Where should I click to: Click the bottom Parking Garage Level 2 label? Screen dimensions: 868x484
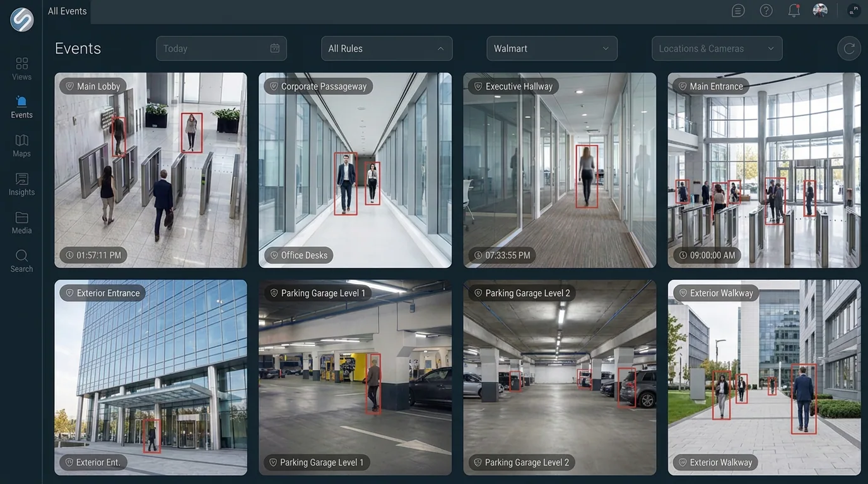coord(522,463)
